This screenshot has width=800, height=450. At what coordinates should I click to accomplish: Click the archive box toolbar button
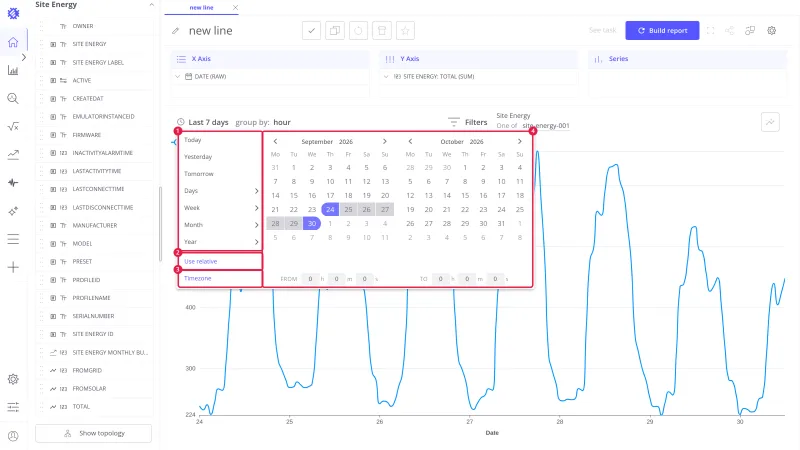pyautogui.click(x=382, y=31)
